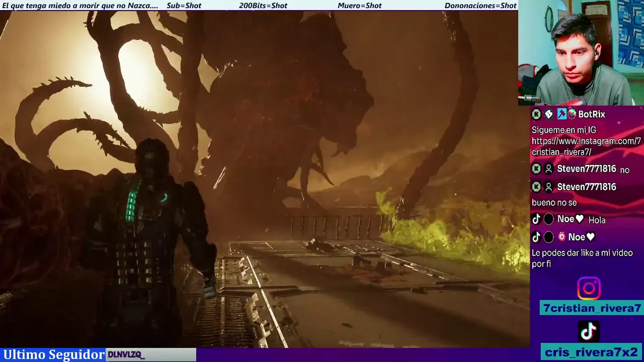Click the blue moderator hammer badge
644x362 pixels.
pyautogui.click(x=561, y=114)
